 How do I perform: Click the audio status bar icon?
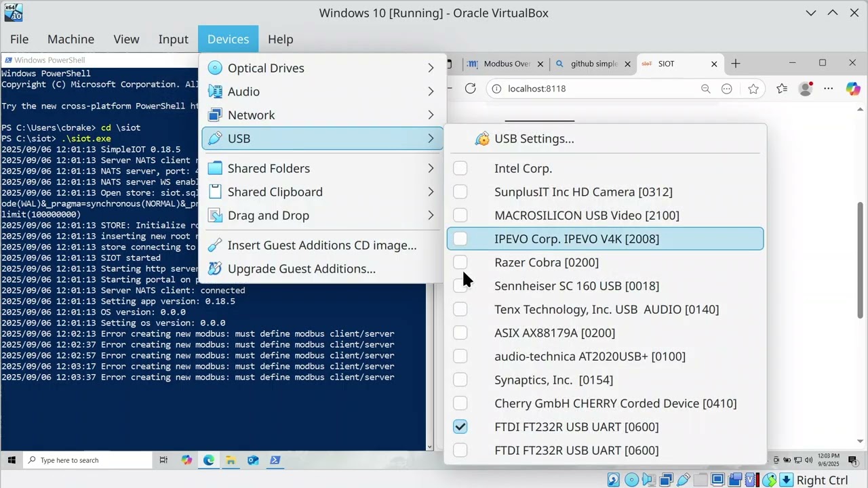[x=650, y=480]
